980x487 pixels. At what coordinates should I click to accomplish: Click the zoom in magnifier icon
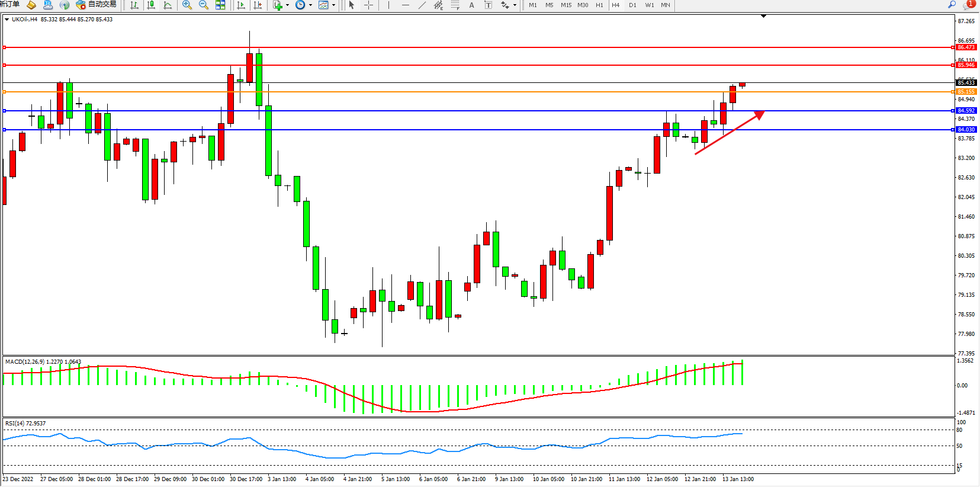[187, 5]
